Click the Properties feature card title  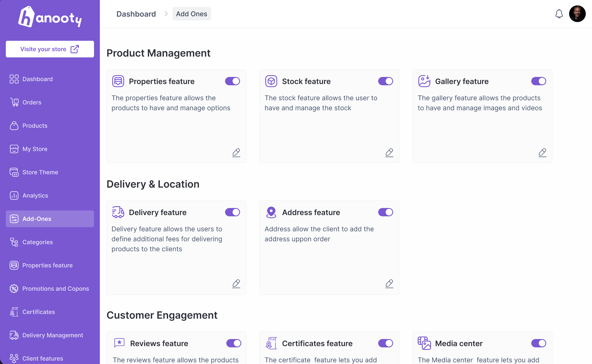point(162,81)
